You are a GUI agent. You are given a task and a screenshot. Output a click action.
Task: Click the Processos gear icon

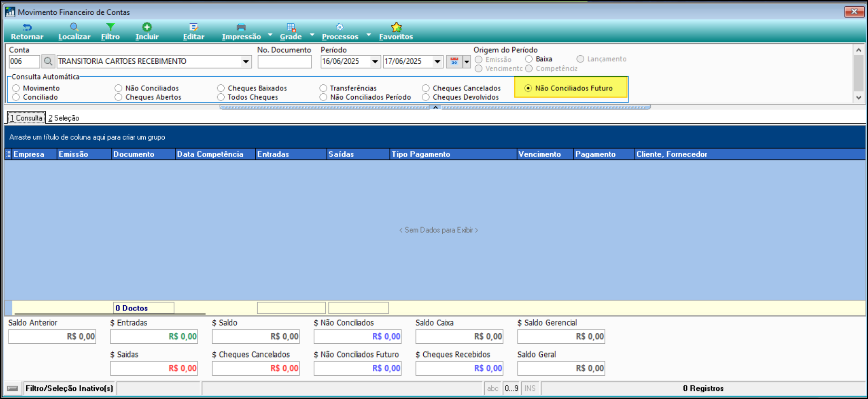[339, 27]
